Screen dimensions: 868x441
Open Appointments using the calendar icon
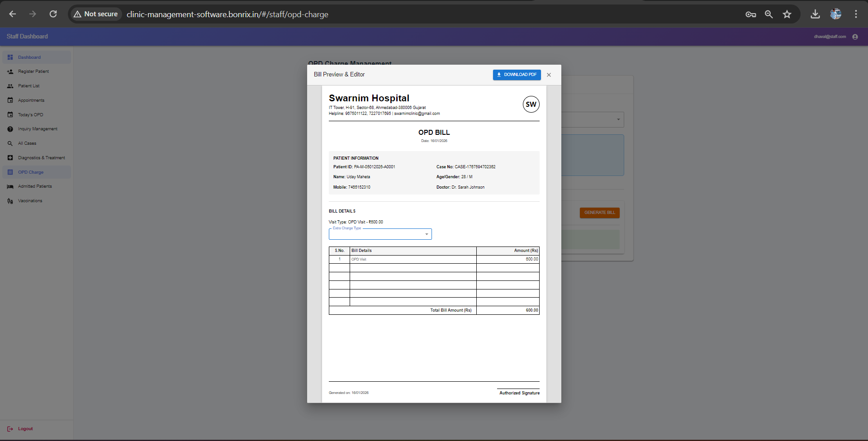point(10,100)
